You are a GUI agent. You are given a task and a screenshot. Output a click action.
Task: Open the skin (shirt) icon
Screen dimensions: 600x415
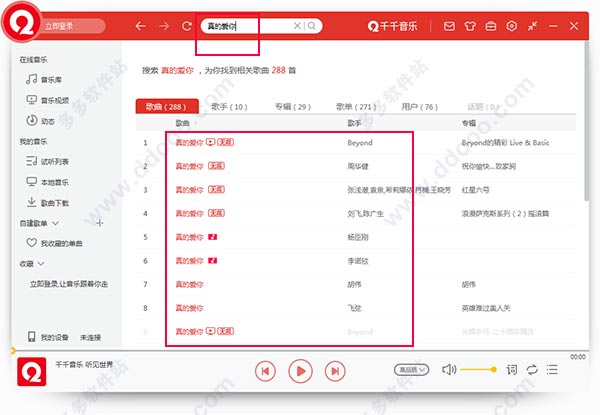[x=467, y=25]
